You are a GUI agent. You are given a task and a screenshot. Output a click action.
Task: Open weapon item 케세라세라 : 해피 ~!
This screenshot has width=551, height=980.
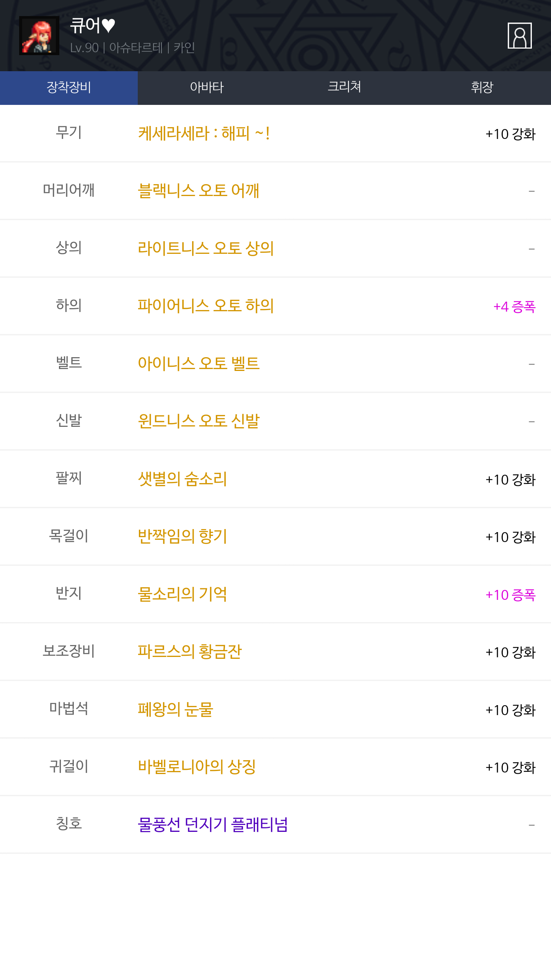pyautogui.click(x=204, y=134)
